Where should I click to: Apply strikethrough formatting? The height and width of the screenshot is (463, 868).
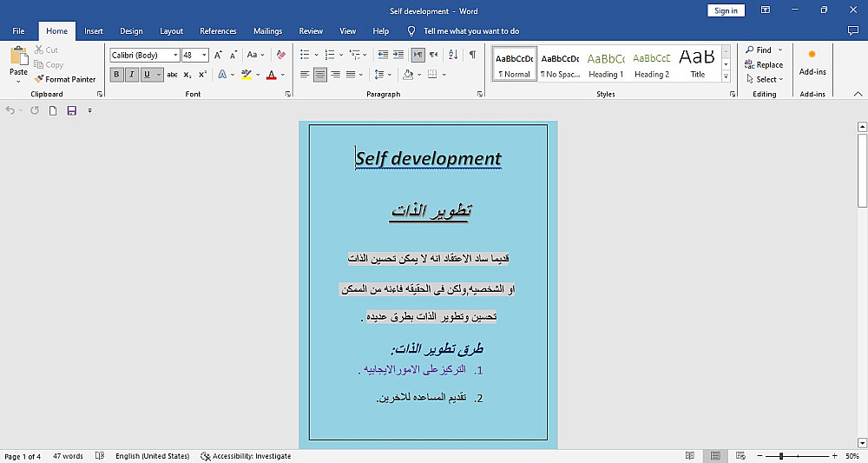[172, 74]
